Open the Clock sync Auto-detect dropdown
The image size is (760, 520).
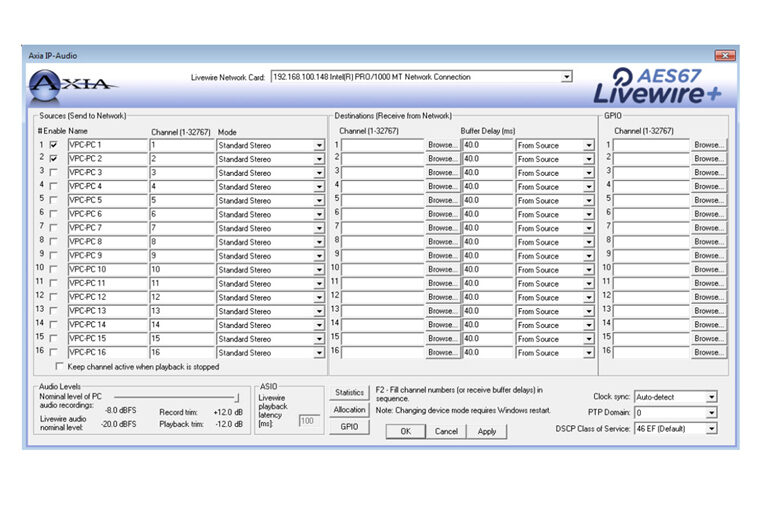click(x=711, y=397)
